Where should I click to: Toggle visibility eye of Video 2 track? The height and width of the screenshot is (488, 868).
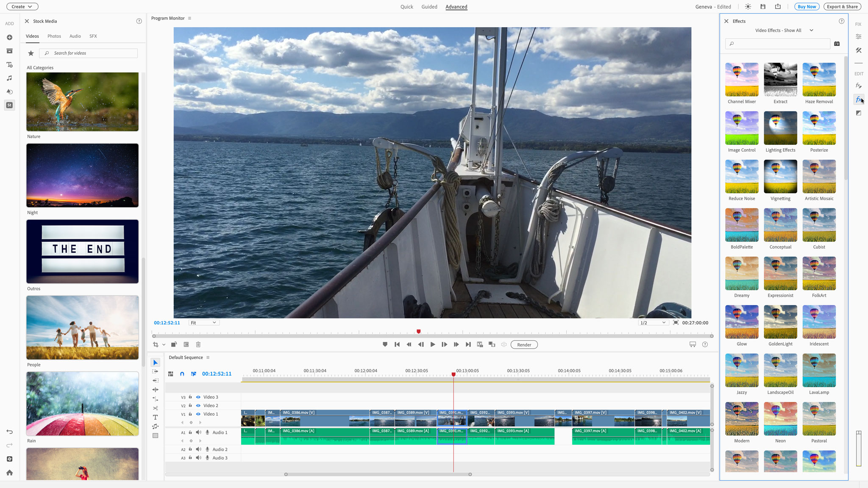coord(198,406)
